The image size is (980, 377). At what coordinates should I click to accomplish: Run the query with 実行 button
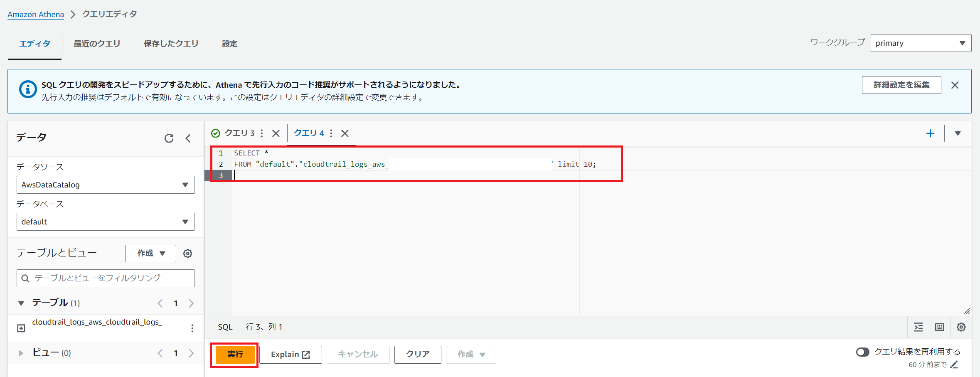(235, 355)
